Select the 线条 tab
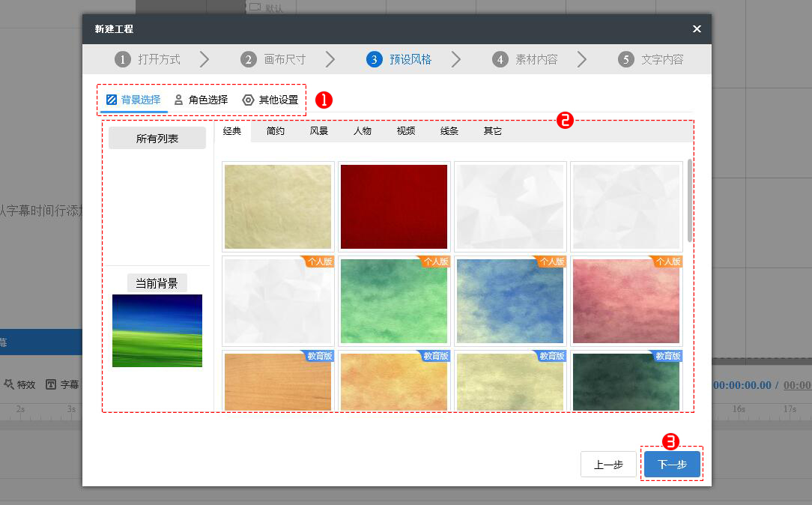The image size is (812, 505). pyautogui.click(x=448, y=130)
